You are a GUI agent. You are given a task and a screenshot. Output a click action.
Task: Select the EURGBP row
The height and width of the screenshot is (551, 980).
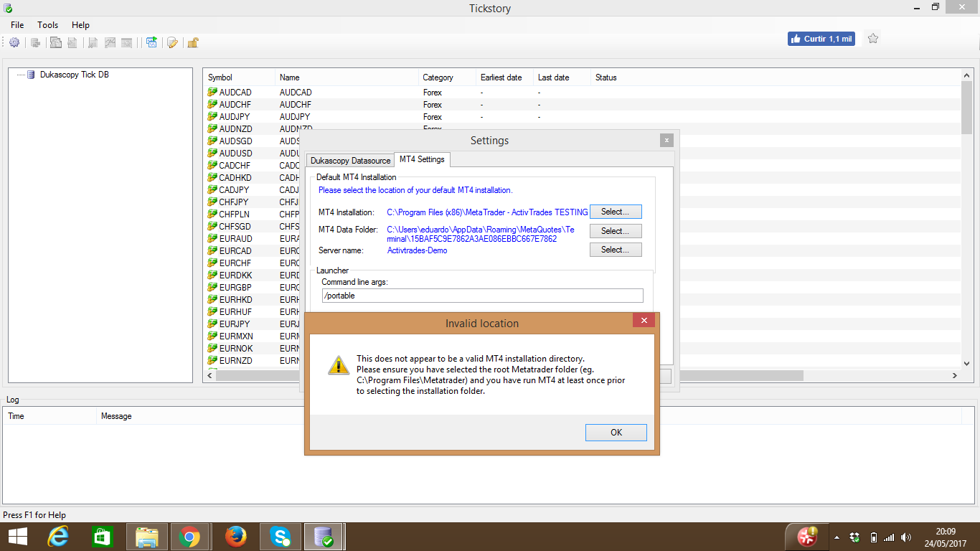[x=582, y=287]
